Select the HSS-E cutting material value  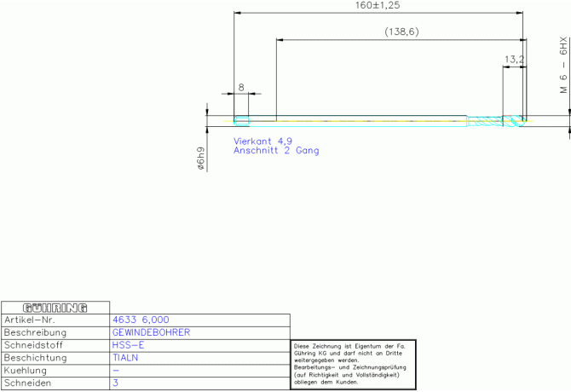128,345
